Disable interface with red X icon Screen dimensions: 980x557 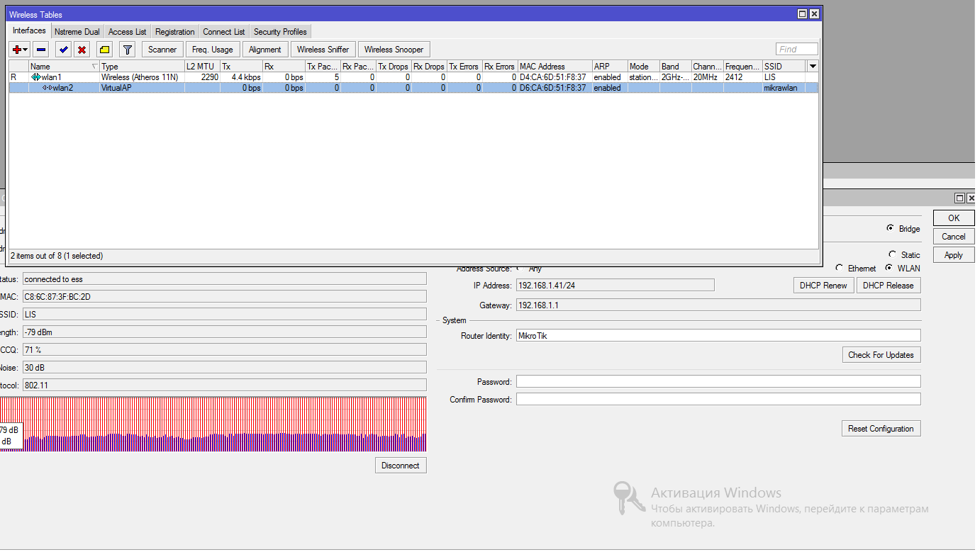tap(82, 50)
